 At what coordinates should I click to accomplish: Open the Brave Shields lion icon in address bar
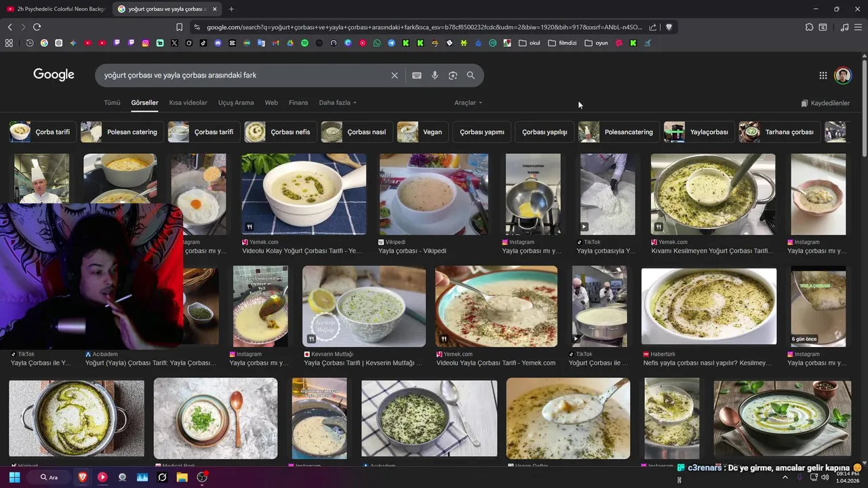click(669, 27)
